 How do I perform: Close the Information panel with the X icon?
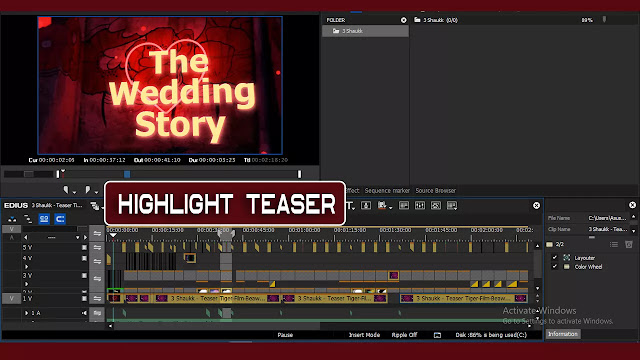click(632, 205)
